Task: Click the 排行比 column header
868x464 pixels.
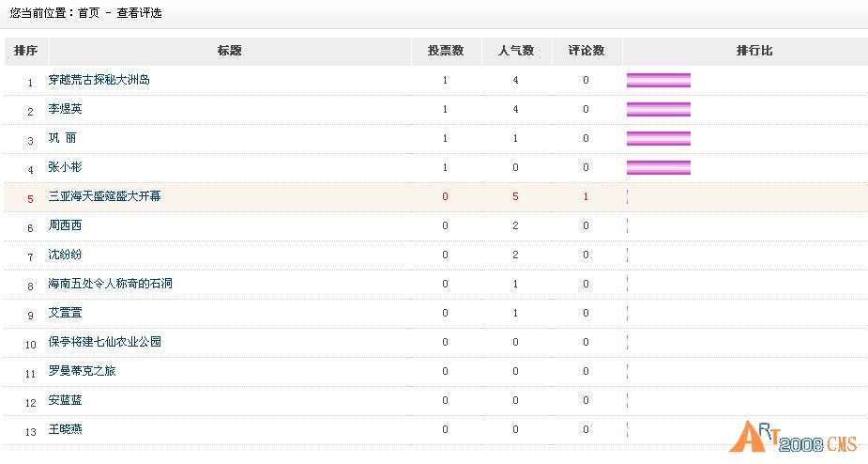Action: [754, 51]
